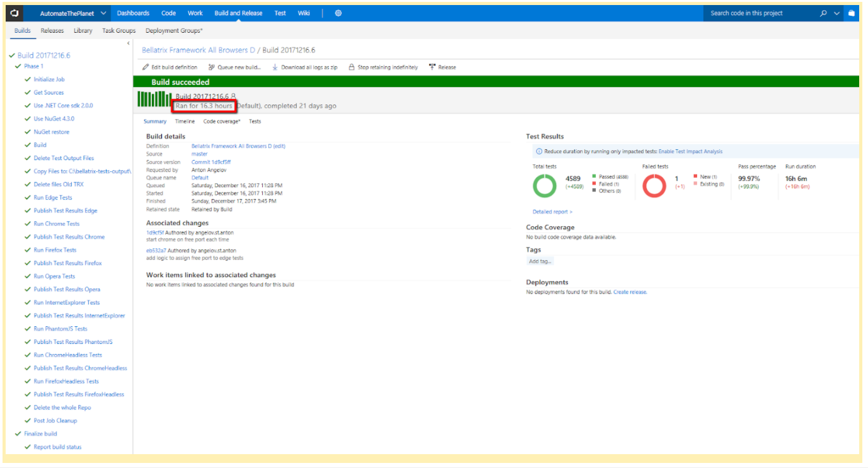Open the Releases hub tab
The height and width of the screenshot is (468, 868).
(52, 30)
